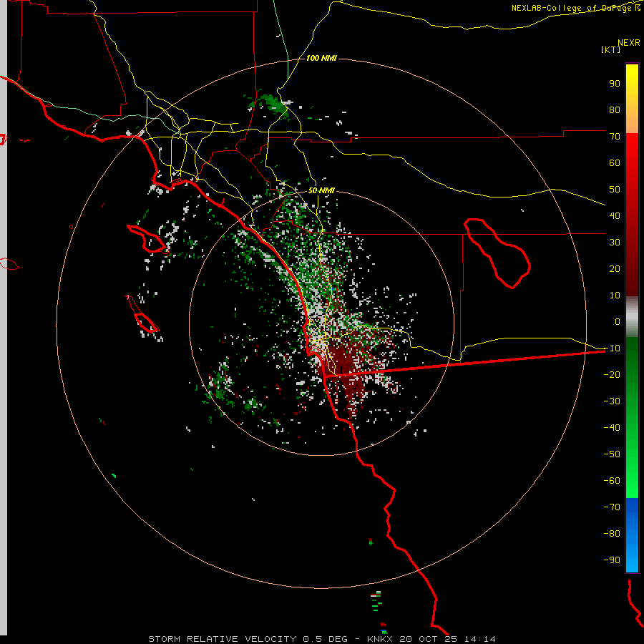This screenshot has height=644, width=644.
Task: Select the 40 value on velocity scale
Action: 615,215
